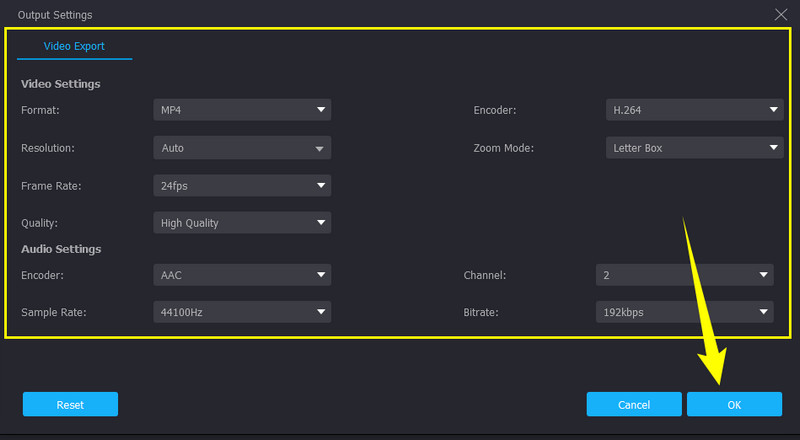This screenshot has width=800, height=440.
Task: Confirm settings with the OK button
Action: tap(734, 405)
